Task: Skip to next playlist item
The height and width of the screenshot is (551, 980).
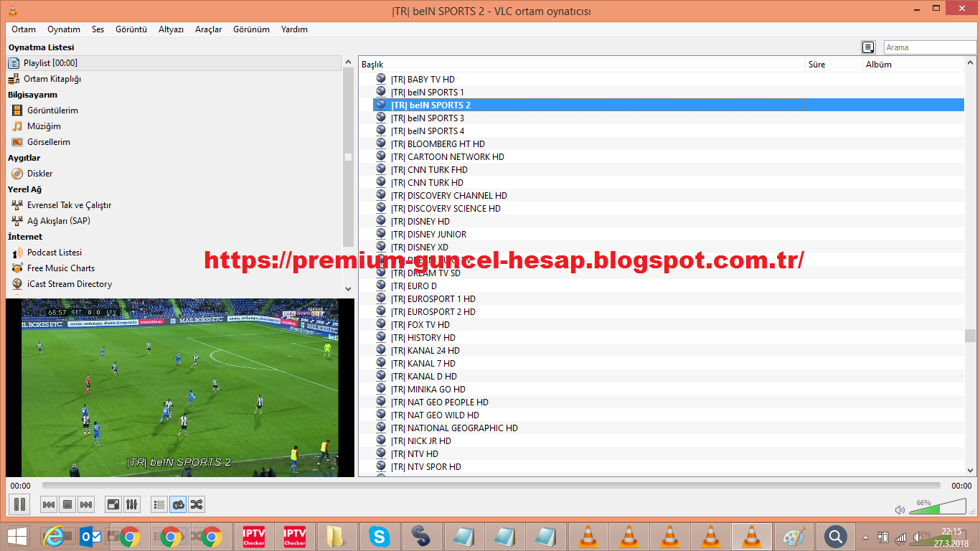Action: click(86, 504)
